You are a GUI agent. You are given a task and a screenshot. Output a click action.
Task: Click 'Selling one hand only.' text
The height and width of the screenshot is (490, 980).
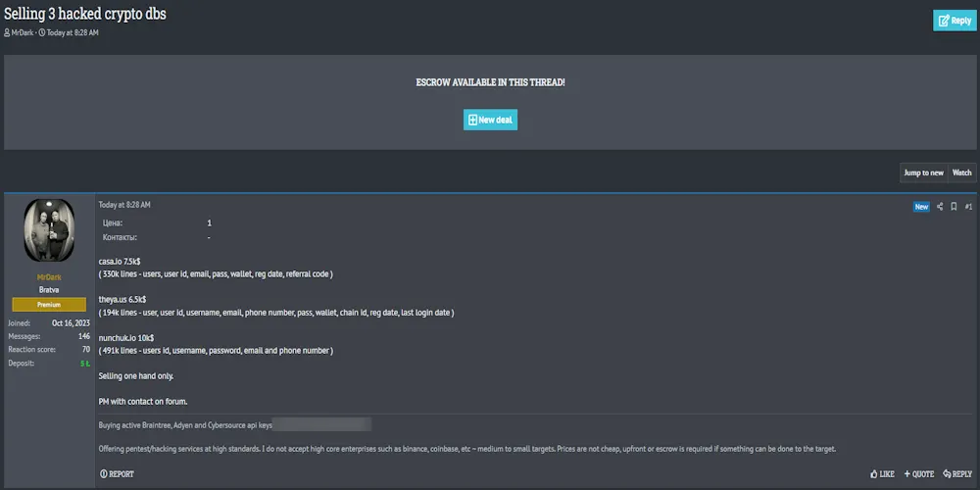136,376
